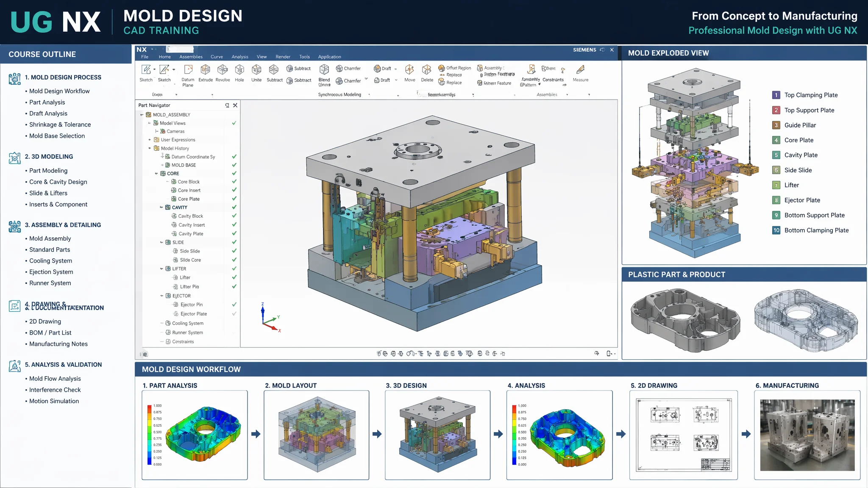Toggle the MOLD BASE visibility checkmark
This screenshot has height=488, width=868.
point(234,165)
